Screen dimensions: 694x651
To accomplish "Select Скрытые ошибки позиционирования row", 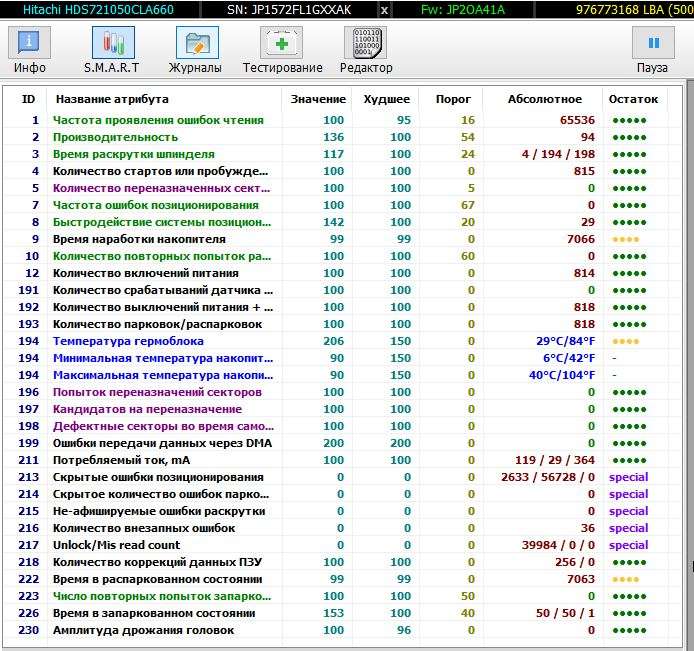I will pyautogui.click(x=341, y=477).
